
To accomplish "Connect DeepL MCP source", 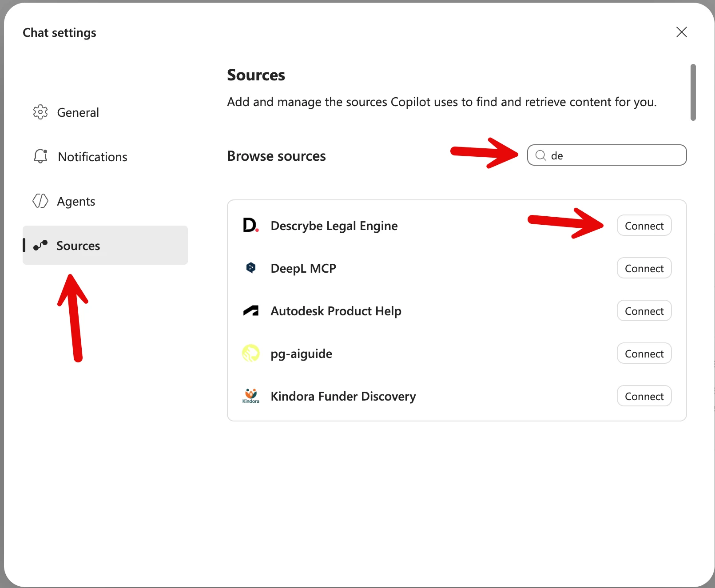I will (x=644, y=268).
